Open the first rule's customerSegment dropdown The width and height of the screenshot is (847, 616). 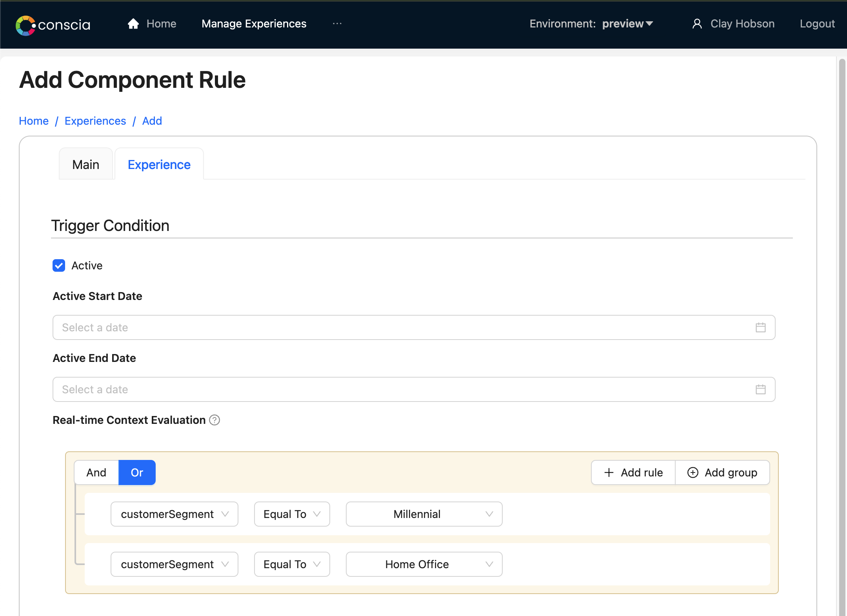coord(174,514)
